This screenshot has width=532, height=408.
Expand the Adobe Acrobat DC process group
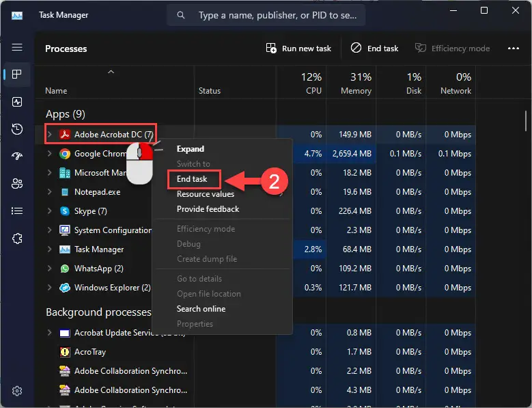[50, 135]
